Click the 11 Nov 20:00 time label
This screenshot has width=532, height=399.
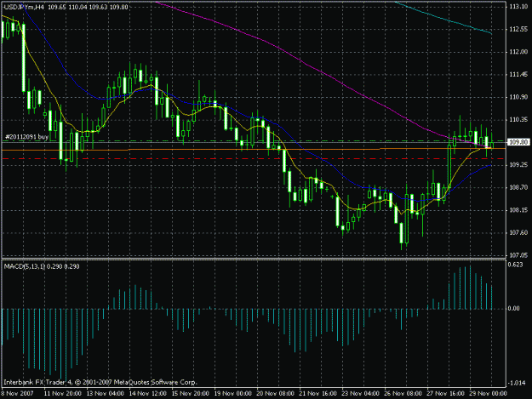[x=63, y=394]
